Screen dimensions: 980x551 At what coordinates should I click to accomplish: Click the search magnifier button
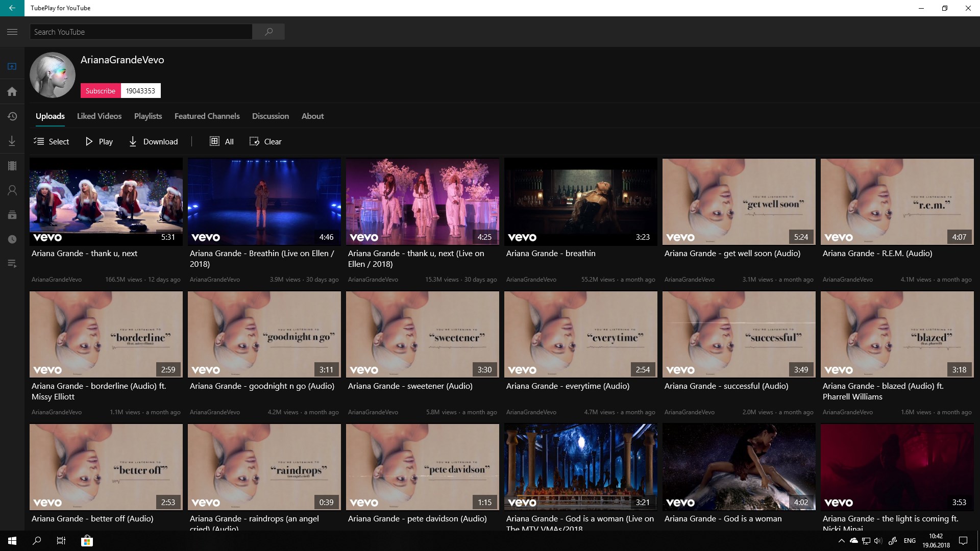click(x=269, y=32)
